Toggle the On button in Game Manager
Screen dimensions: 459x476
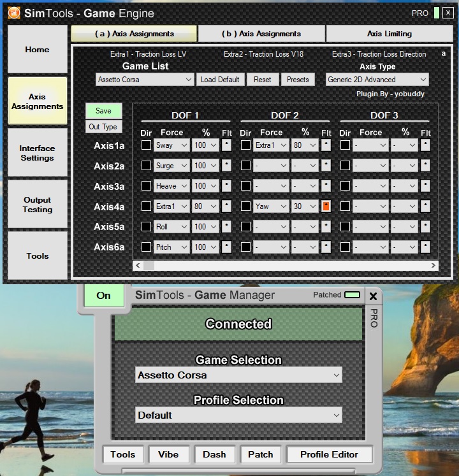[x=103, y=296]
